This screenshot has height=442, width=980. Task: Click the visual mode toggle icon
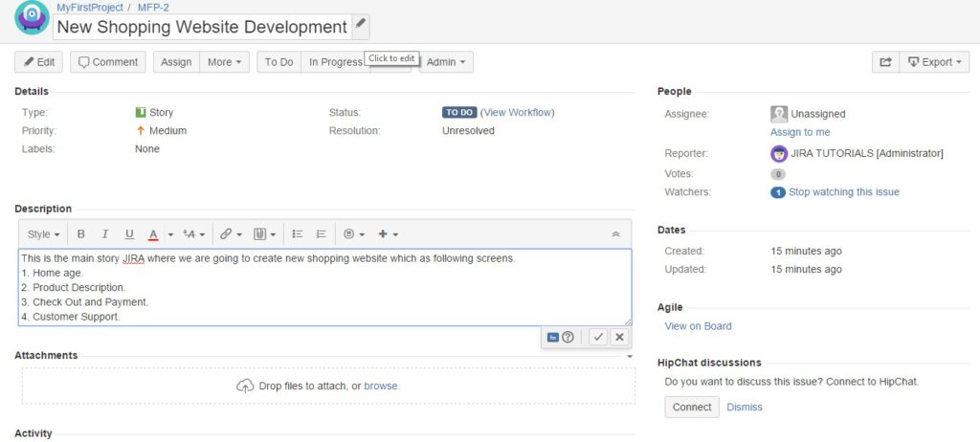click(552, 337)
